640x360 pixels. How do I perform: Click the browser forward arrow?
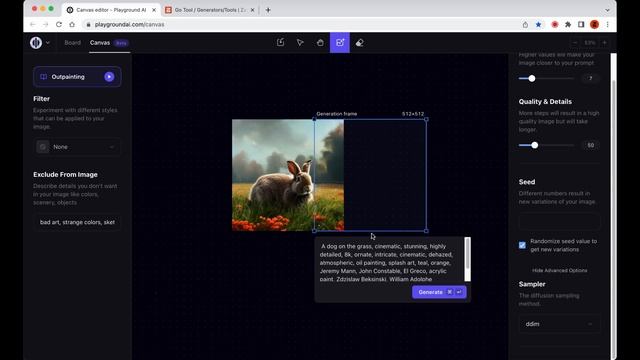(x=46, y=24)
